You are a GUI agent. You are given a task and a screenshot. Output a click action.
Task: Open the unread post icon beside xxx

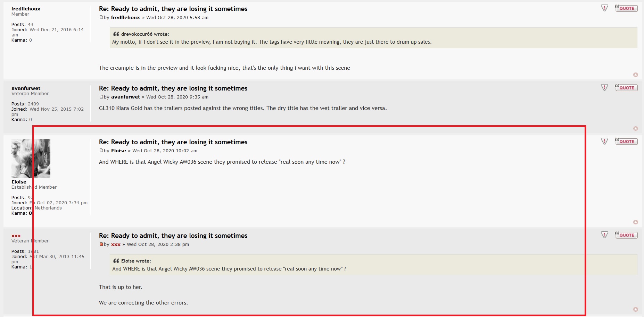[x=101, y=244]
